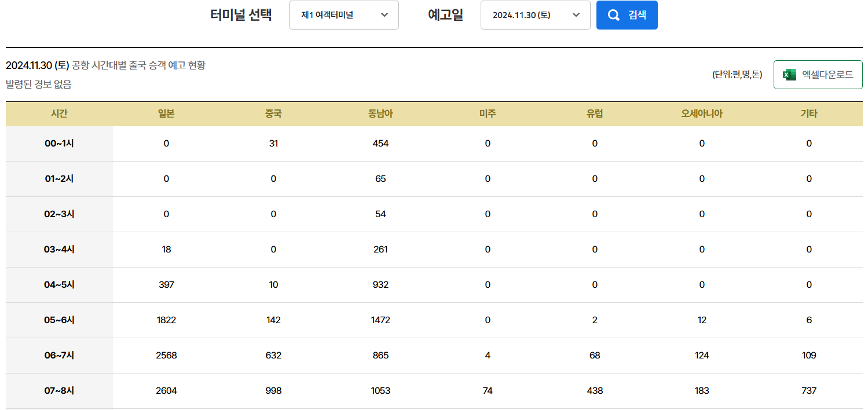Click the 미주 column header
Viewport: 868px width, 410px height.
[488, 114]
